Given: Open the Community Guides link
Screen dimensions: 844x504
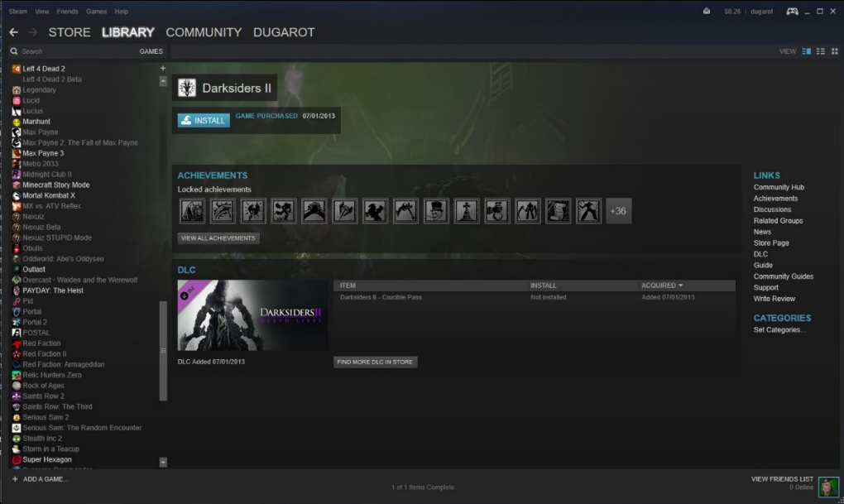Looking at the screenshot, I should 783,276.
